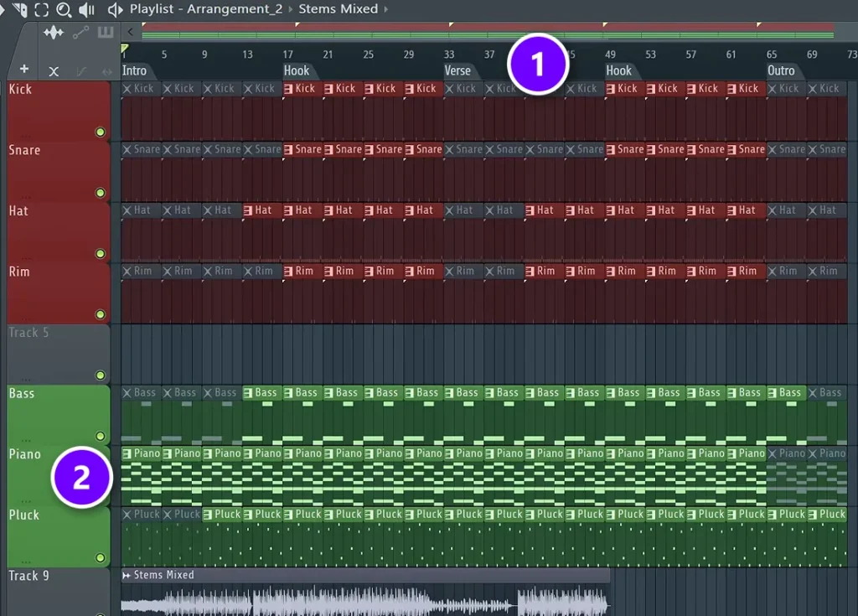858x616 pixels.
Task: Click the Stems Mixed audio clip icon on Track 9
Action: pyautogui.click(x=127, y=575)
